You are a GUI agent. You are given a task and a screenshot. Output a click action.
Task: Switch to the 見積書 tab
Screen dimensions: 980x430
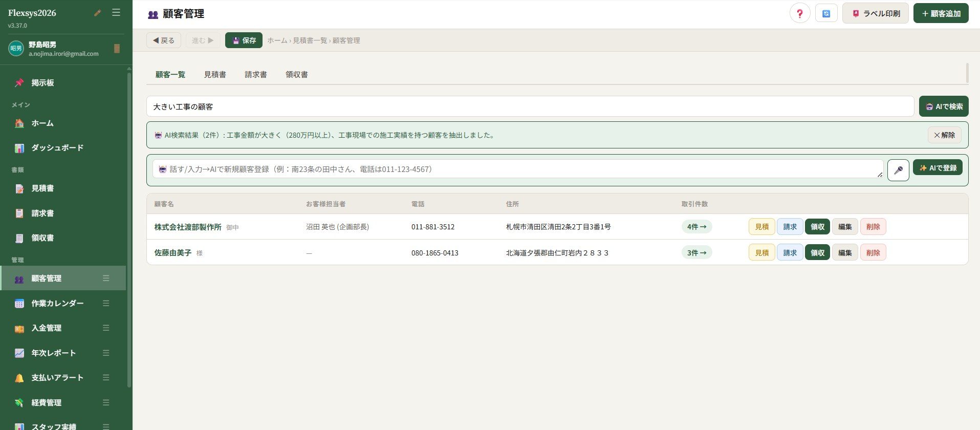[215, 74]
